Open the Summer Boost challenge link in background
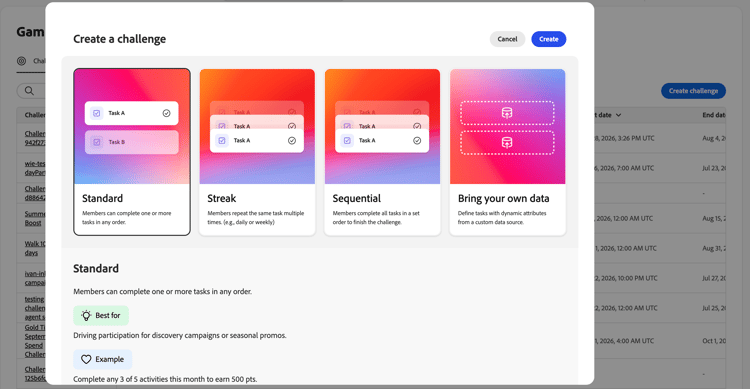This screenshot has height=389, width=750. (35, 218)
